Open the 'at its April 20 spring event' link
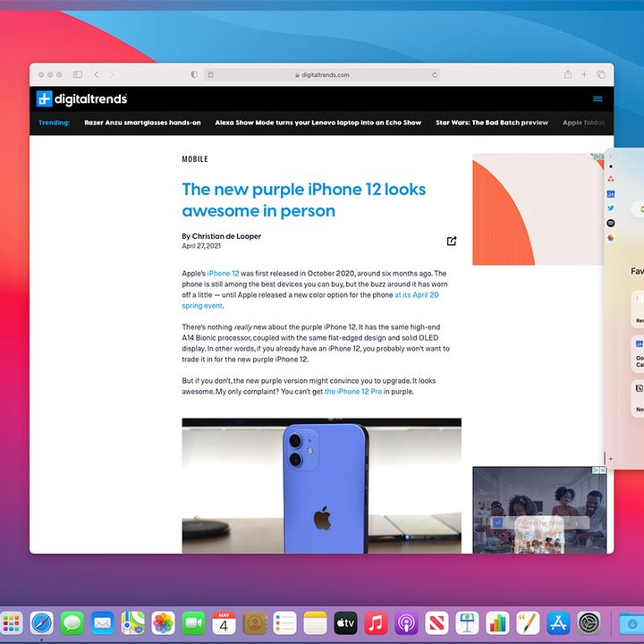 pyautogui.click(x=310, y=301)
